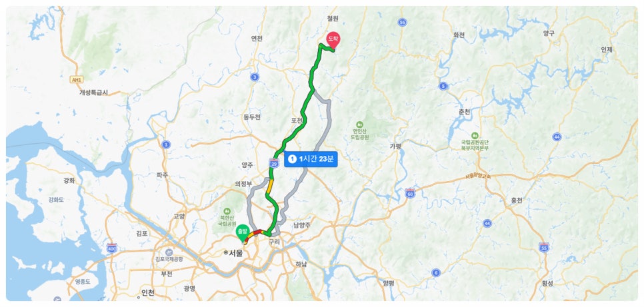Click the 춘천 city label

coord(465,112)
